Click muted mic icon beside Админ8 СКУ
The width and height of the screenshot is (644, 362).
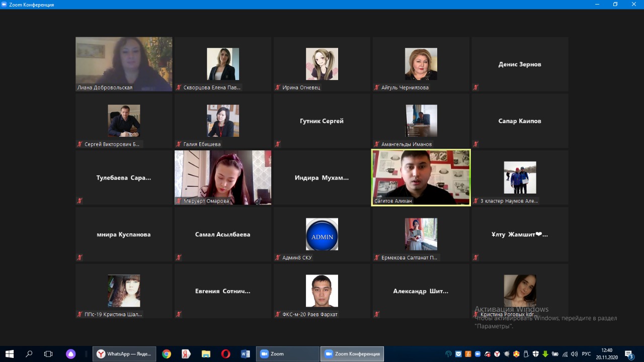pos(278,258)
